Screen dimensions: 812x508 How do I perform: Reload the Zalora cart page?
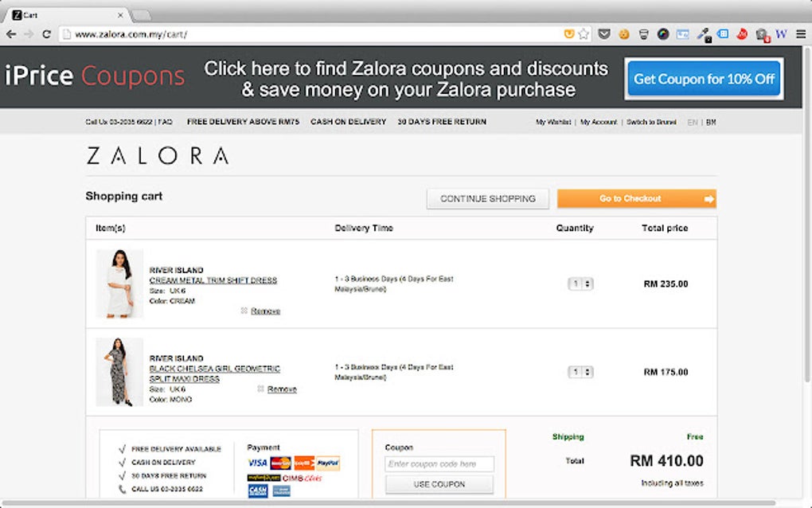[46, 34]
